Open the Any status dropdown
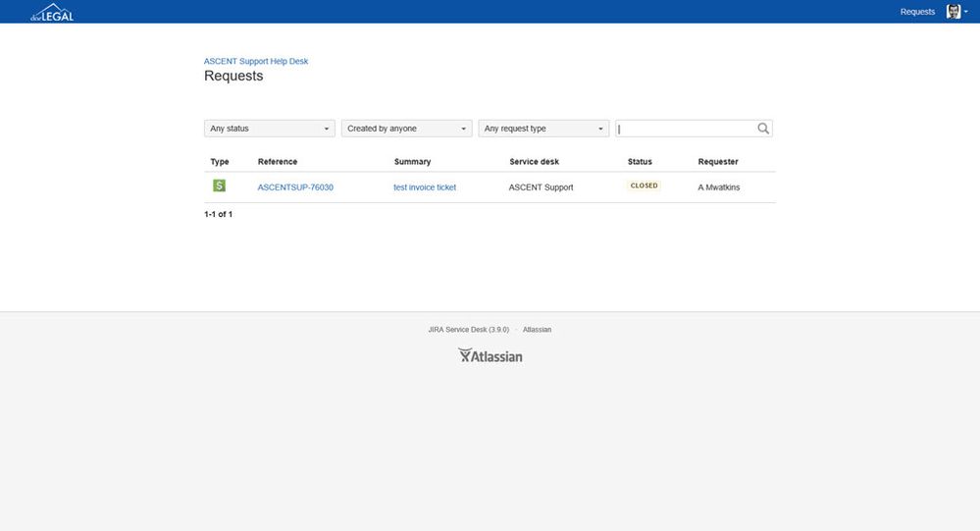This screenshot has height=531, width=980. (270, 129)
